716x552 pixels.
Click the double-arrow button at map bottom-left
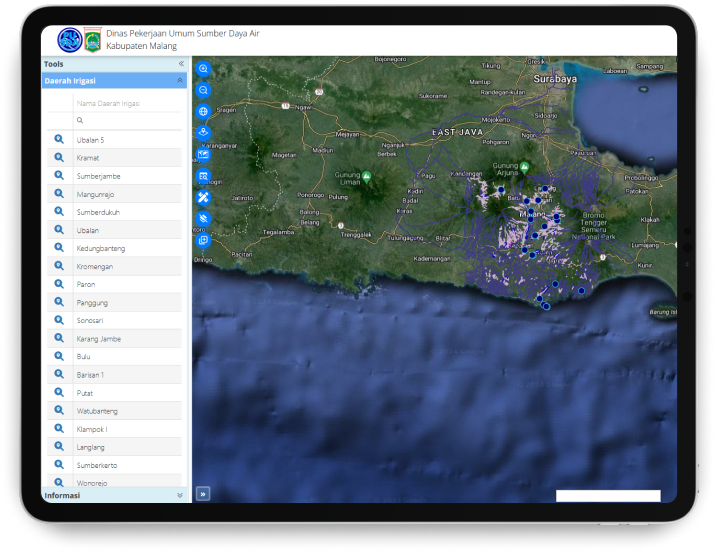pyautogui.click(x=203, y=493)
